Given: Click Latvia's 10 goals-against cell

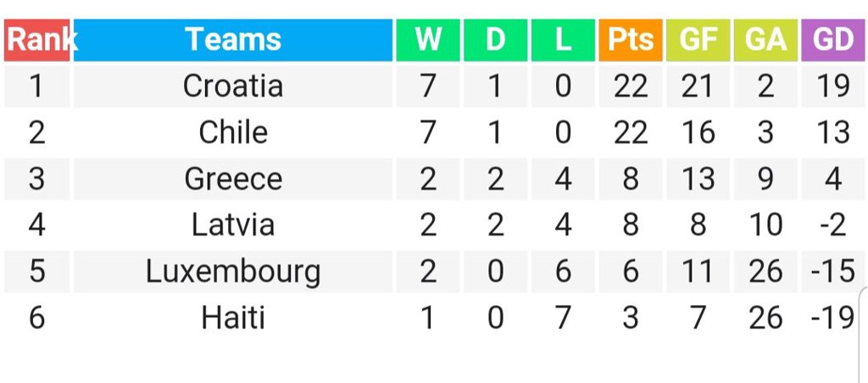Looking at the screenshot, I should [765, 225].
